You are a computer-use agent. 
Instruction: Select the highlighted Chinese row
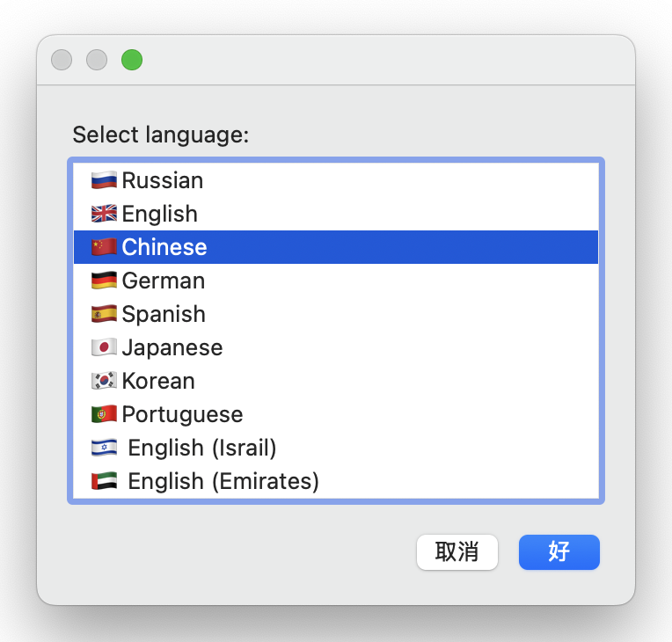pyautogui.click(x=336, y=247)
